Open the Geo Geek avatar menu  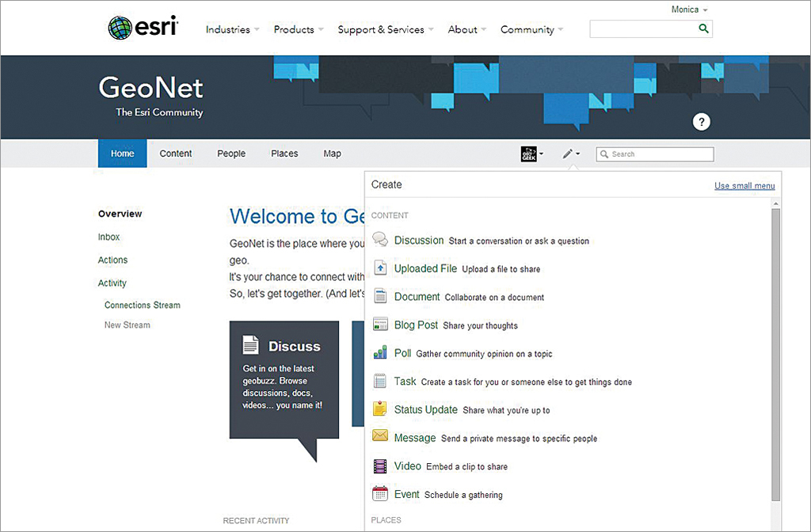pos(532,154)
